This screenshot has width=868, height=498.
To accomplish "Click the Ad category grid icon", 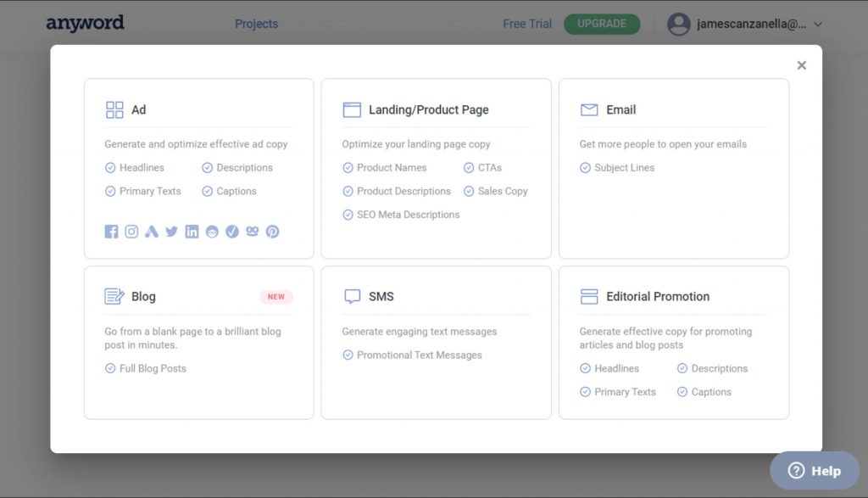I will (115, 109).
